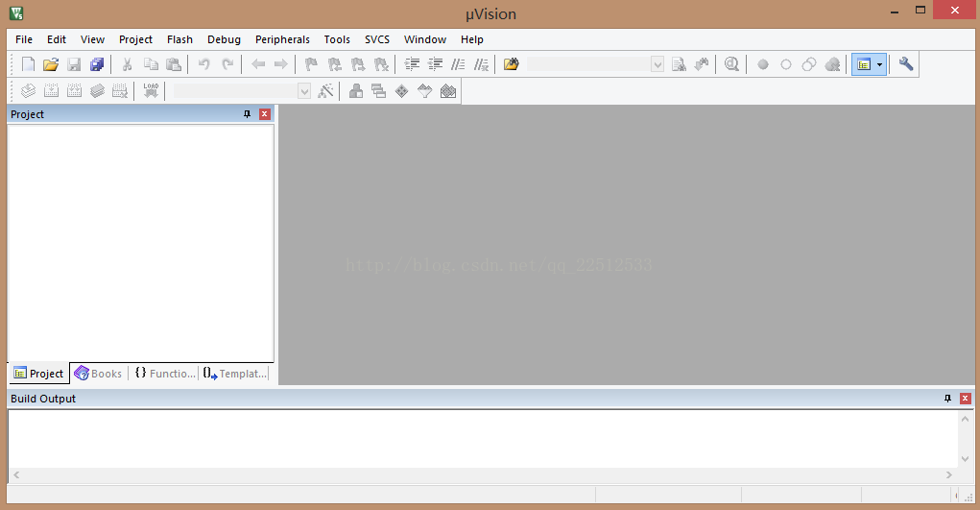Click the Save All icon
980x510 pixels.
tap(97, 64)
